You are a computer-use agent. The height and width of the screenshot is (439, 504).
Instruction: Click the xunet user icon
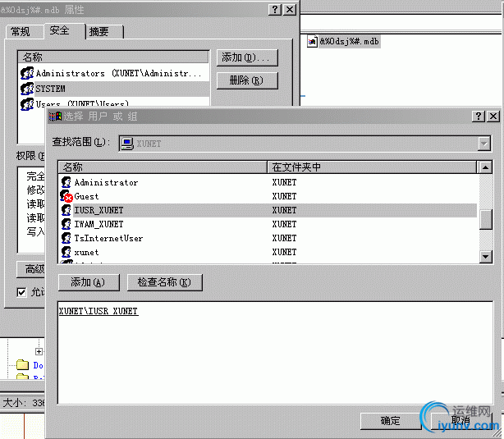tap(66, 252)
